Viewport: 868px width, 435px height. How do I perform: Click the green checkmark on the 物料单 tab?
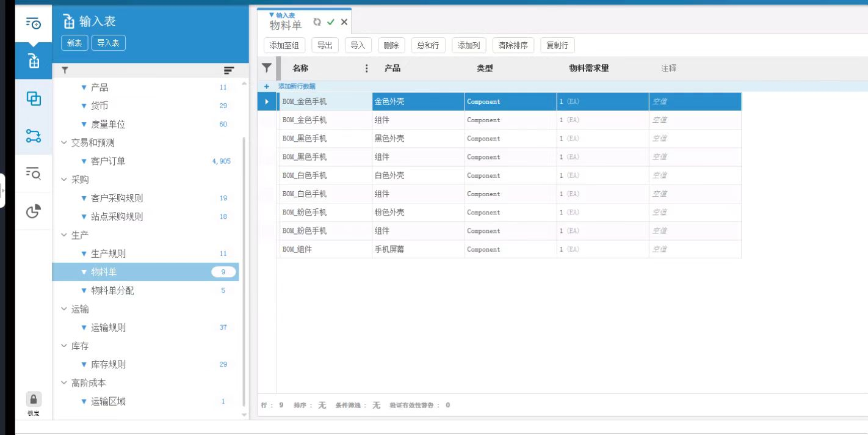click(331, 22)
